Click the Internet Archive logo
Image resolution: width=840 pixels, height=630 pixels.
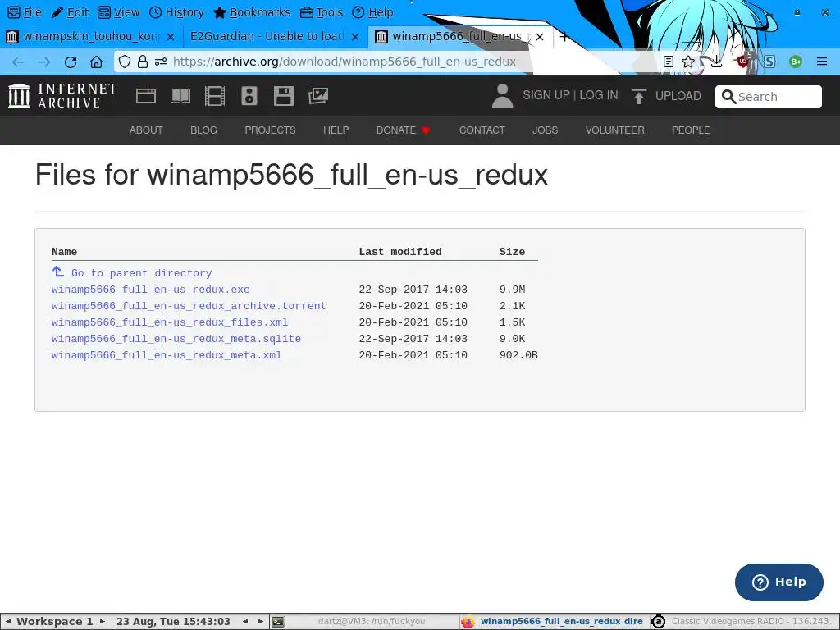62,96
